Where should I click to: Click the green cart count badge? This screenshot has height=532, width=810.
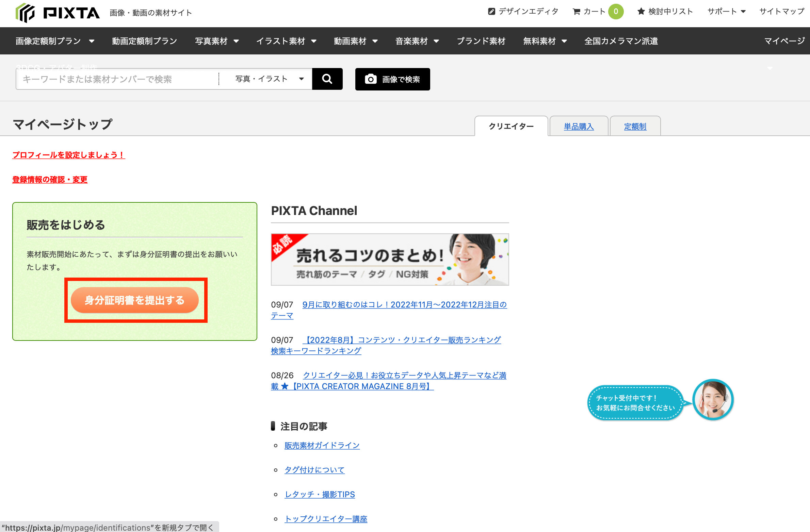click(x=616, y=12)
